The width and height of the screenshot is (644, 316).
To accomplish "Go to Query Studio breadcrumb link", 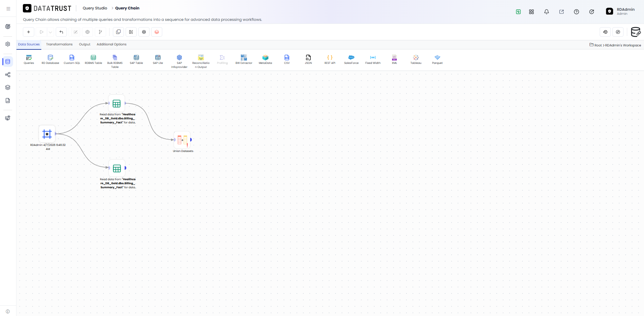I will click(95, 8).
